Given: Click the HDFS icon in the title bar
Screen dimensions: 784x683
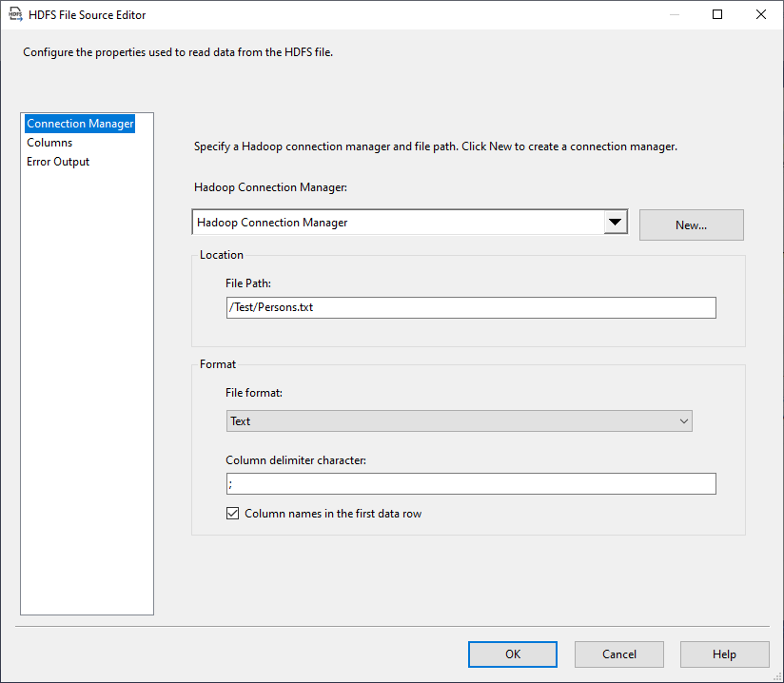Looking at the screenshot, I should point(15,14).
